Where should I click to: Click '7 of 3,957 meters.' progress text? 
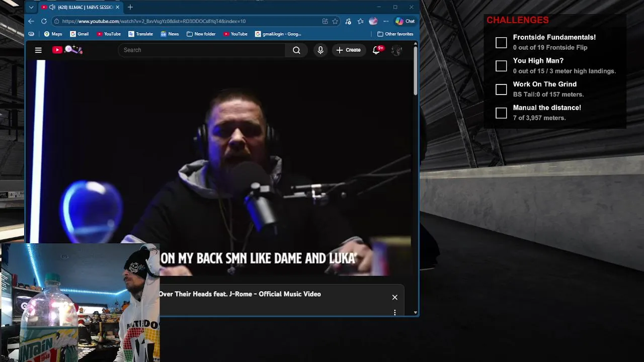tap(539, 118)
